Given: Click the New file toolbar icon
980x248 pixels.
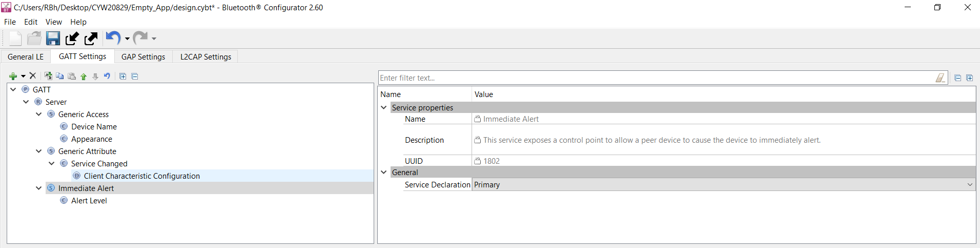Looking at the screenshot, I should [15, 39].
